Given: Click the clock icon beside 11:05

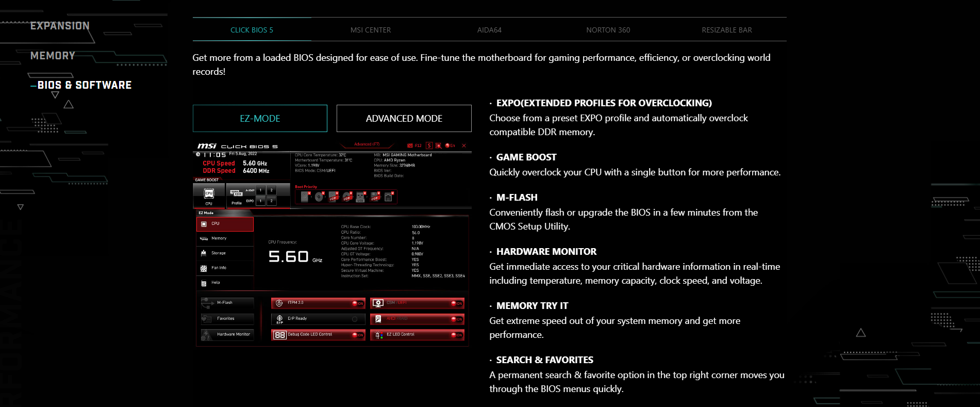Looking at the screenshot, I should click(198, 154).
